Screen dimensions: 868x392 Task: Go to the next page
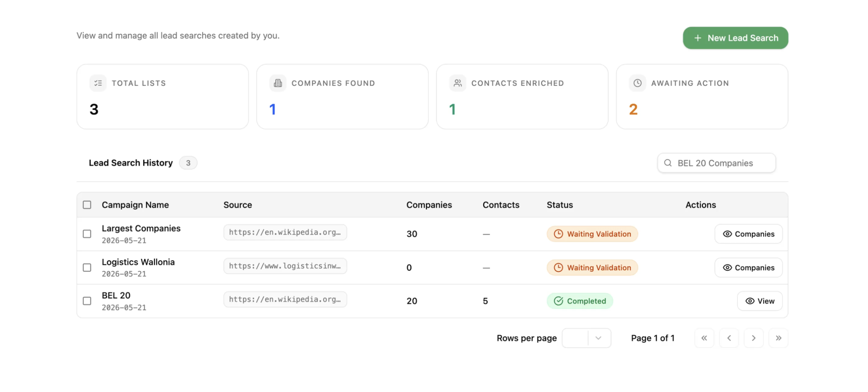tap(753, 338)
